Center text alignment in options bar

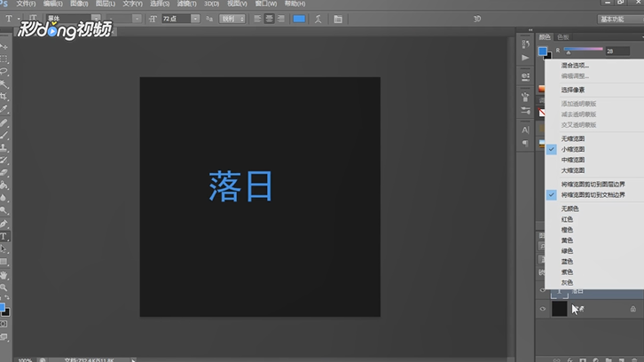click(x=269, y=19)
